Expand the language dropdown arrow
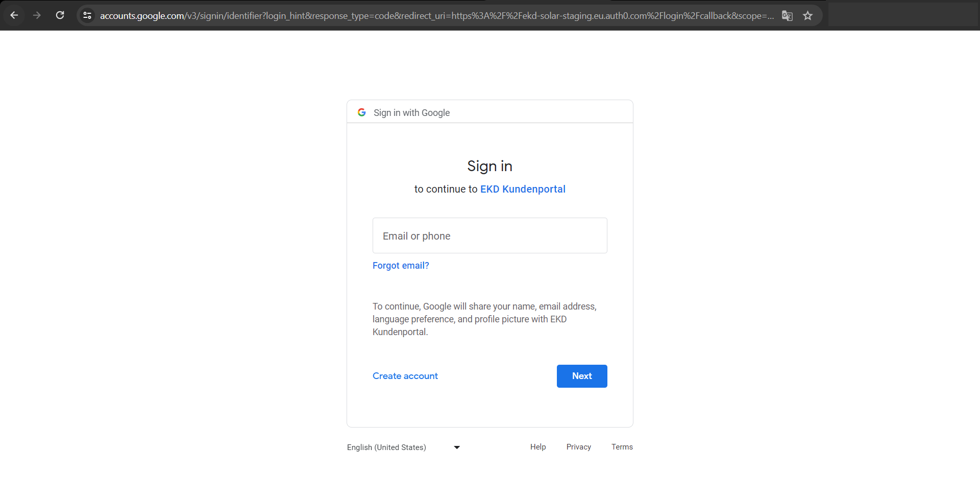 tap(457, 447)
